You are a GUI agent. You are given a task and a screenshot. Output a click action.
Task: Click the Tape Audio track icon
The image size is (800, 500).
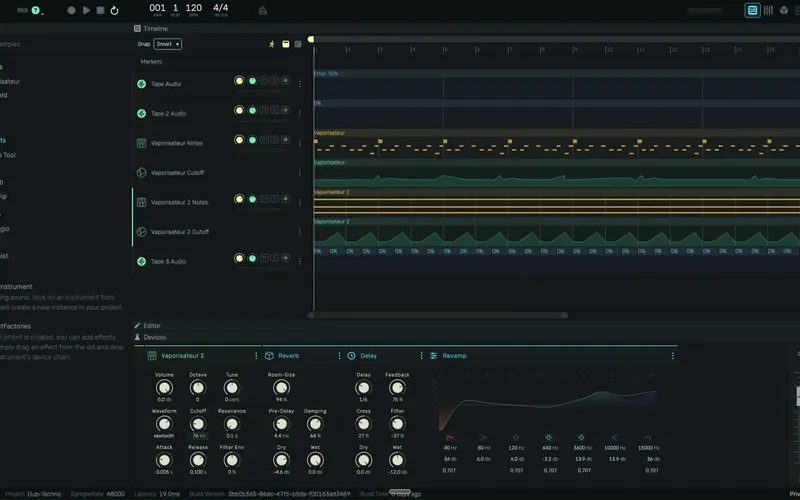141,84
